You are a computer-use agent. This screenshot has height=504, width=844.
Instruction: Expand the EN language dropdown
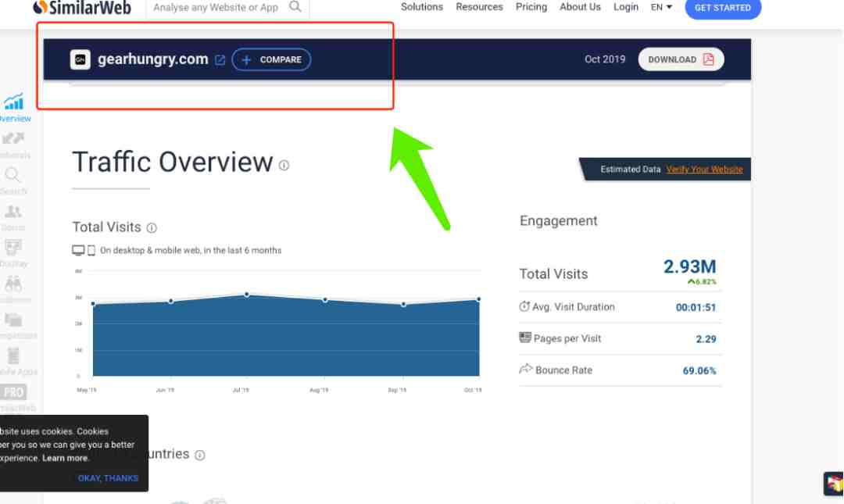tap(661, 7)
